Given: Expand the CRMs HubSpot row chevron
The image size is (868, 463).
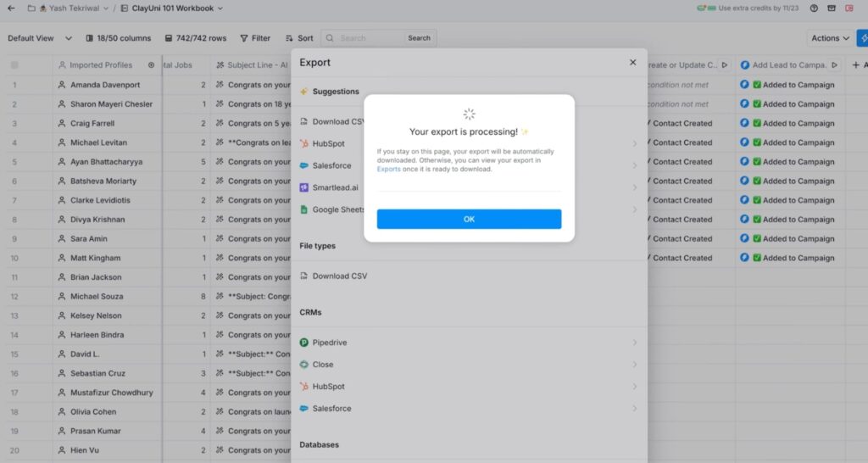Looking at the screenshot, I should coord(634,387).
